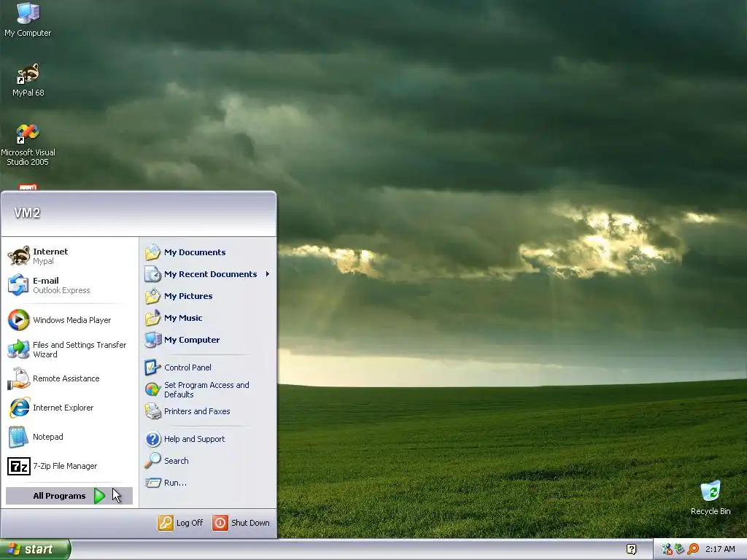Open Mypal from the Internet entry
Image resolution: width=747 pixels, height=560 pixels.
(69, 256)
